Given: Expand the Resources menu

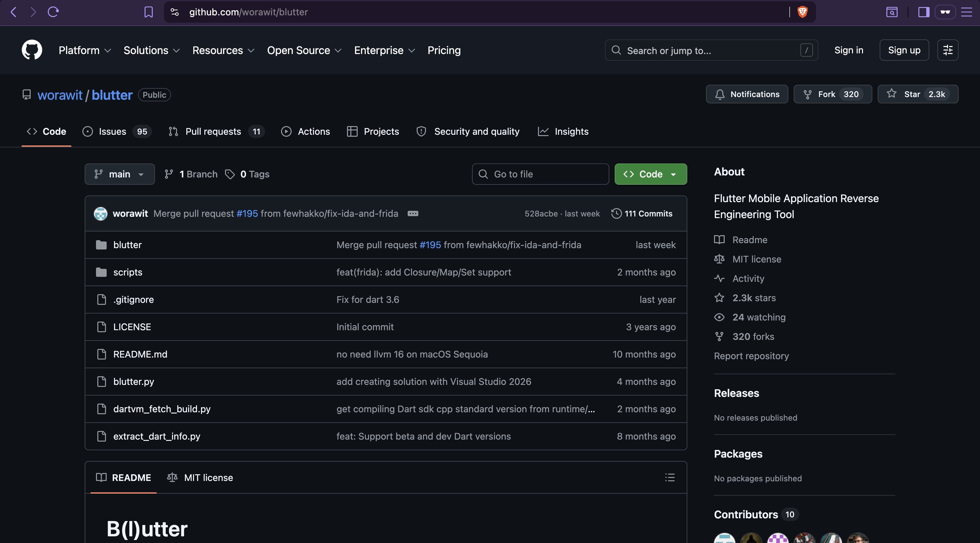Looking at the screenshot, I should pos(223,50).
